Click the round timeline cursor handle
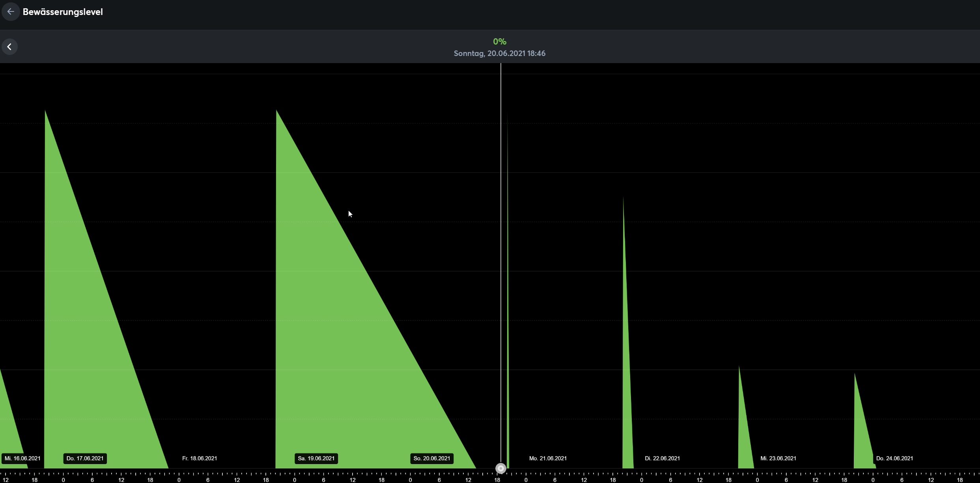The height and width of the screenshot is (483, 980). pos(500,468)
